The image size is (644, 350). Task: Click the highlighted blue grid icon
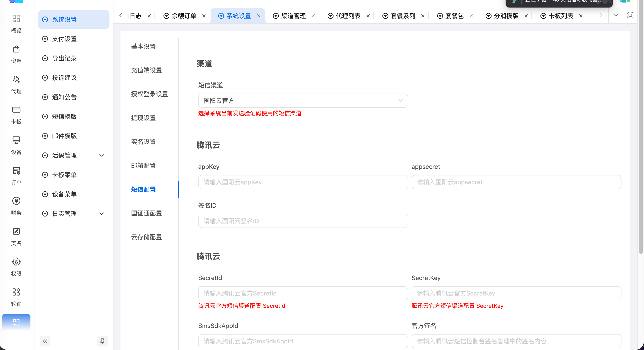(x=16, y=322)
